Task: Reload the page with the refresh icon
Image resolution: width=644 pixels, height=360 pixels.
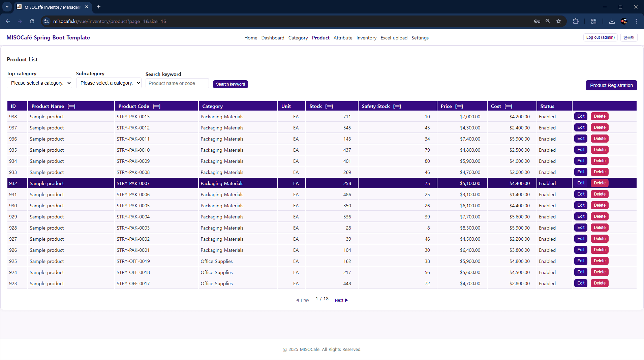Action: tap(32, 21)
